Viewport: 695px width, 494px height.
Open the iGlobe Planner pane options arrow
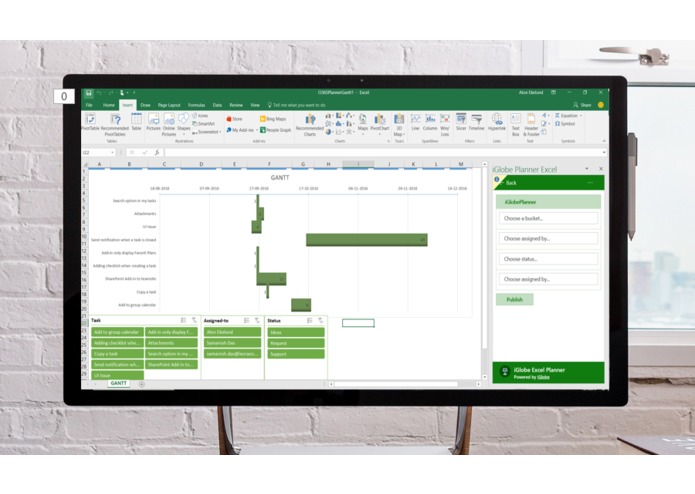tap(587, 169)
